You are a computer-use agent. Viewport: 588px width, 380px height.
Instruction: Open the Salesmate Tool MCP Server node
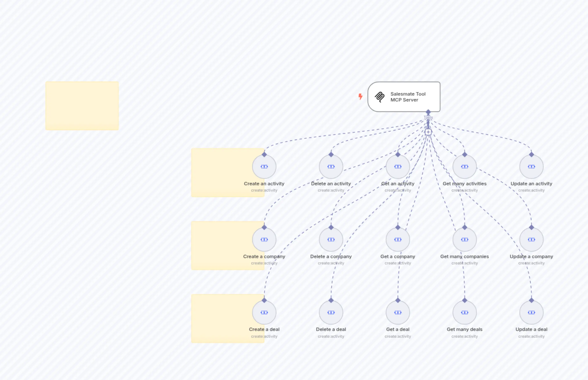(x=404, y=97)
